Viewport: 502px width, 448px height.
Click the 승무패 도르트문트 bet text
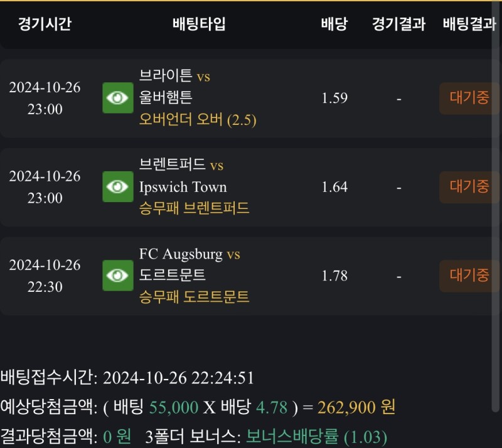click(x=194, y=297)
